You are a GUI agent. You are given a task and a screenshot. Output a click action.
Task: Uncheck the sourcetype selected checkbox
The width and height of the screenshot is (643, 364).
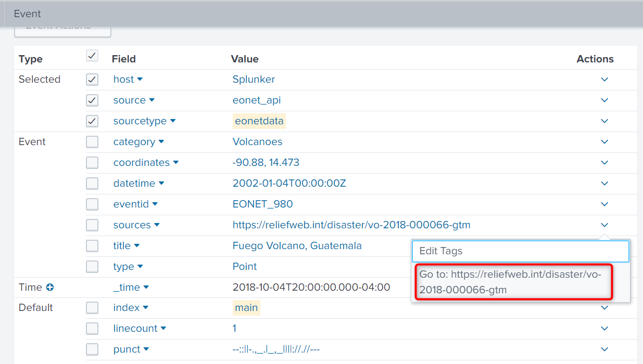(x=92, y=121)
